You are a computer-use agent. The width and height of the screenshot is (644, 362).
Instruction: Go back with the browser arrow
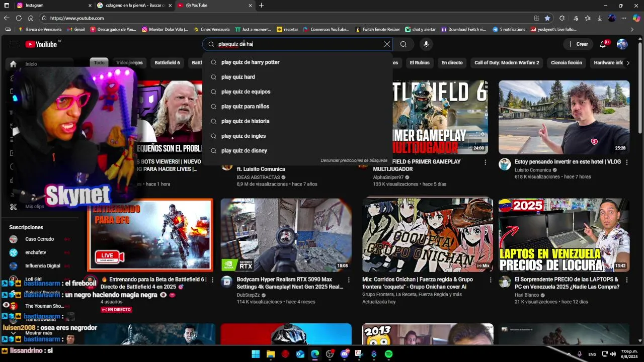(x=7, y=18)
